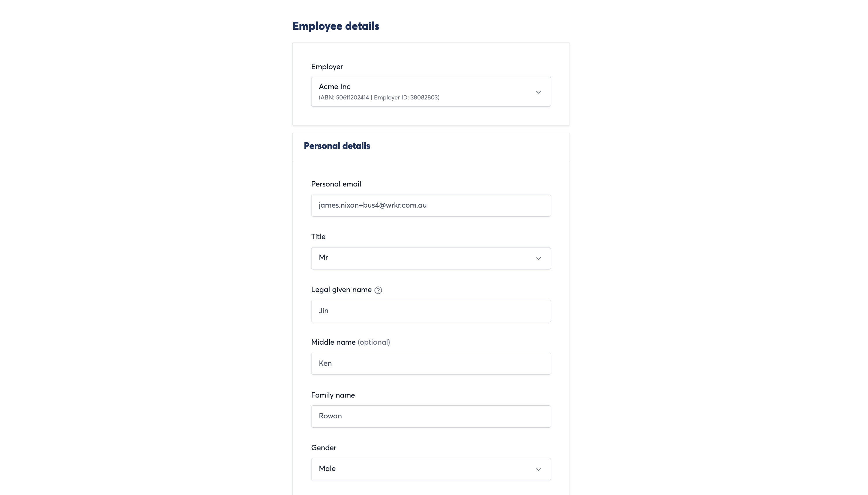This screenshot has width=868, height=495.
Task: Select the Middle name field containing Ken
Action: tap(431, 364)
